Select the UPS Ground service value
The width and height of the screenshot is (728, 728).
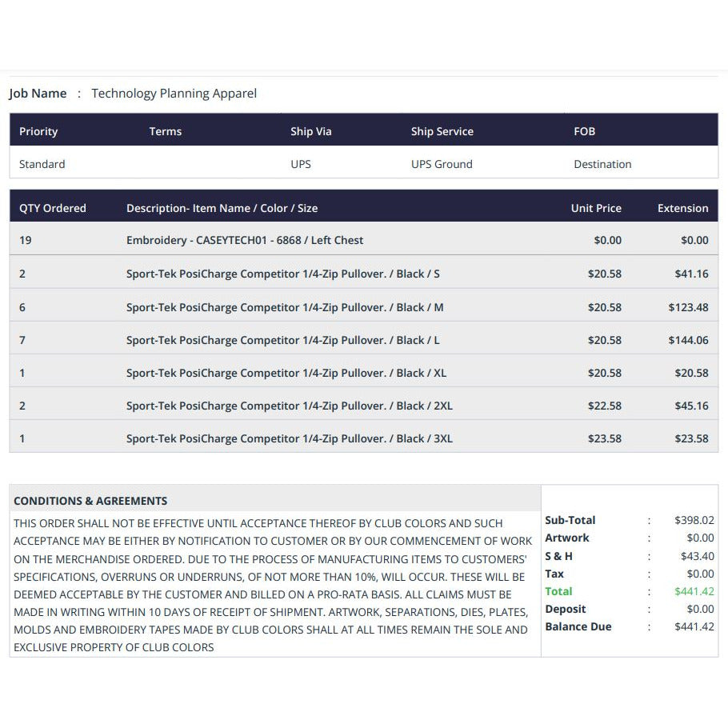[x=442, y=164]
